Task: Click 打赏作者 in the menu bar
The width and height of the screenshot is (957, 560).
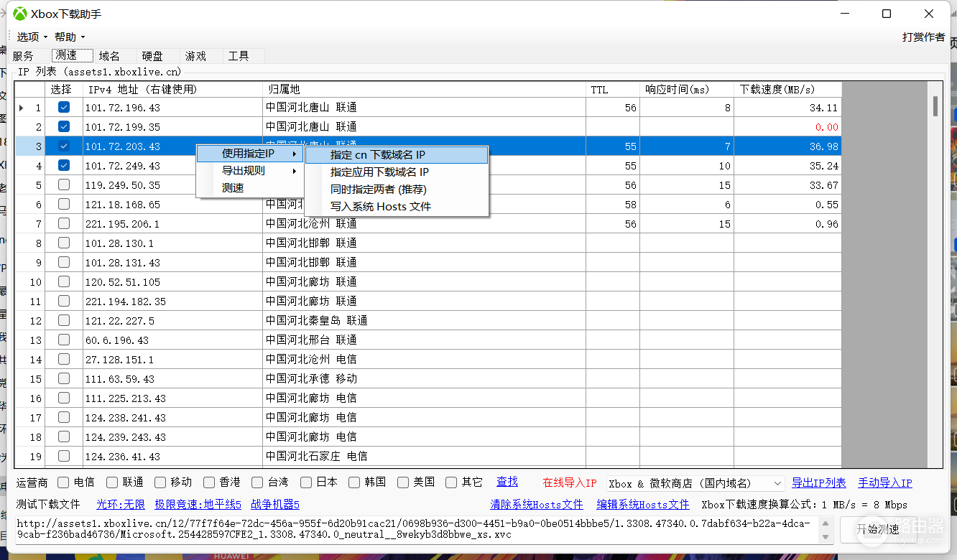Action: click(923, 37)
